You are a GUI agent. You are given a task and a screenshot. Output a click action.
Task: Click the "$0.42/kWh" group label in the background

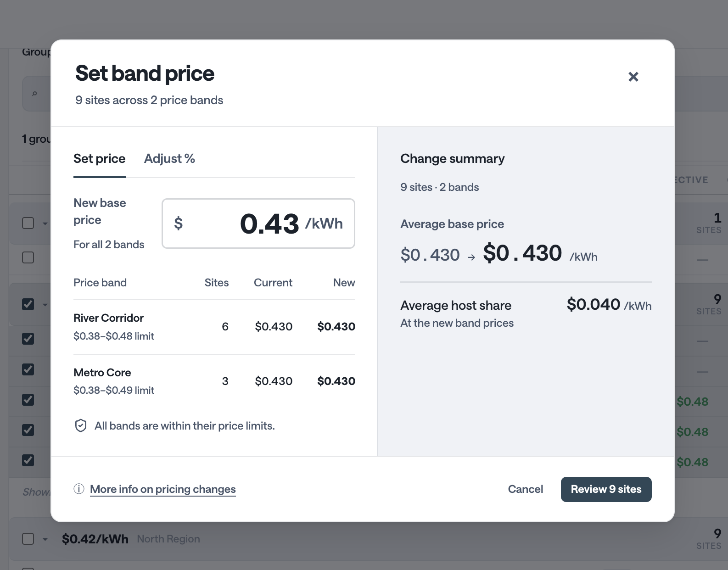pyautogui.click(x=95, y=539)
